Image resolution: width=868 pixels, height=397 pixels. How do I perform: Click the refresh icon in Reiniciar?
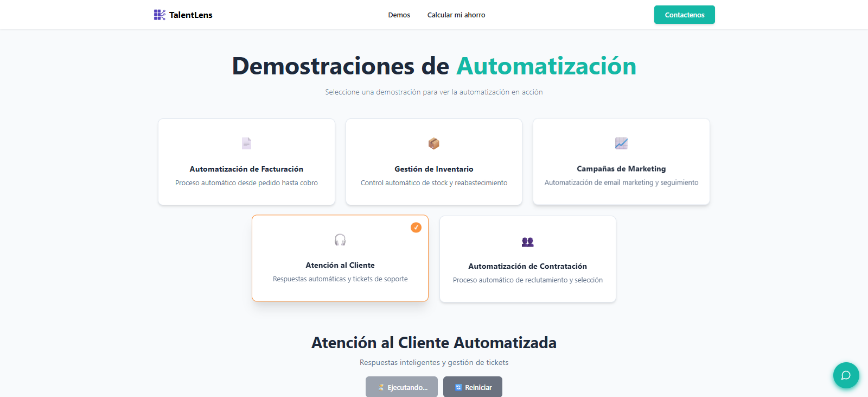pyautogui.click(x=458, y=387)
